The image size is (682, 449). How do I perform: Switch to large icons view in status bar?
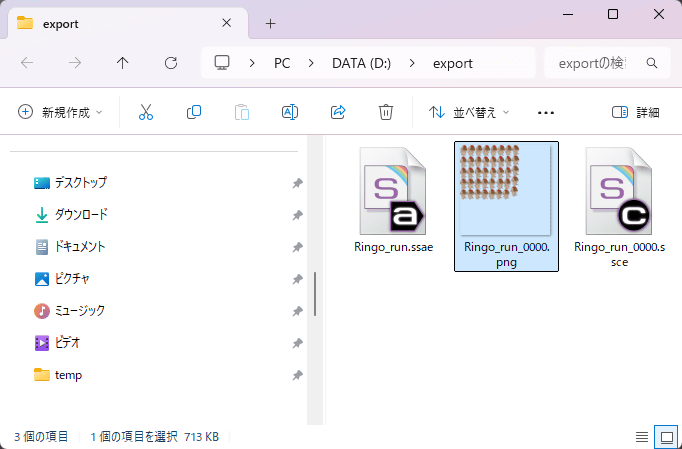665,437
